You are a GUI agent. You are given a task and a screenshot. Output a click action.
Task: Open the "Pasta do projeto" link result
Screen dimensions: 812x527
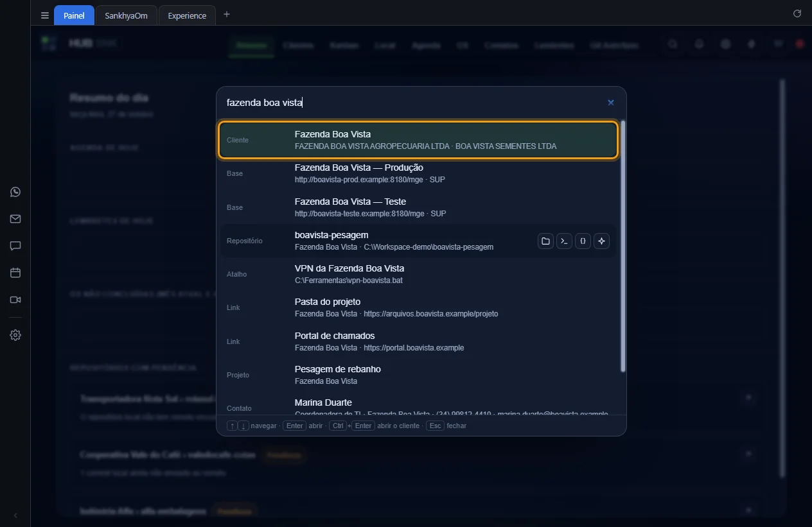pyautogui.click(x=418, y=307)
